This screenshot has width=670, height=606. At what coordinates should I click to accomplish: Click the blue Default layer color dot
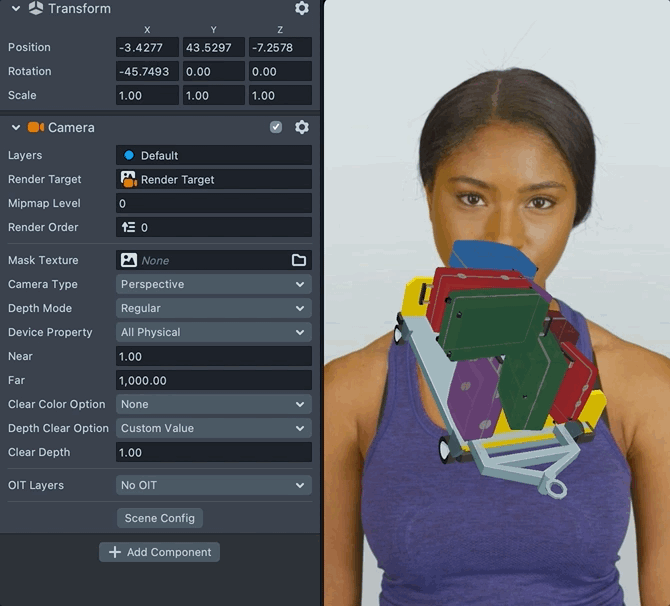click(128, 156)
